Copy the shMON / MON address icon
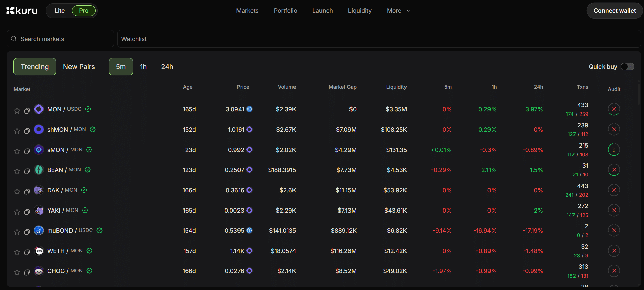This screenshot has height=290, width=644. (27, 131)
